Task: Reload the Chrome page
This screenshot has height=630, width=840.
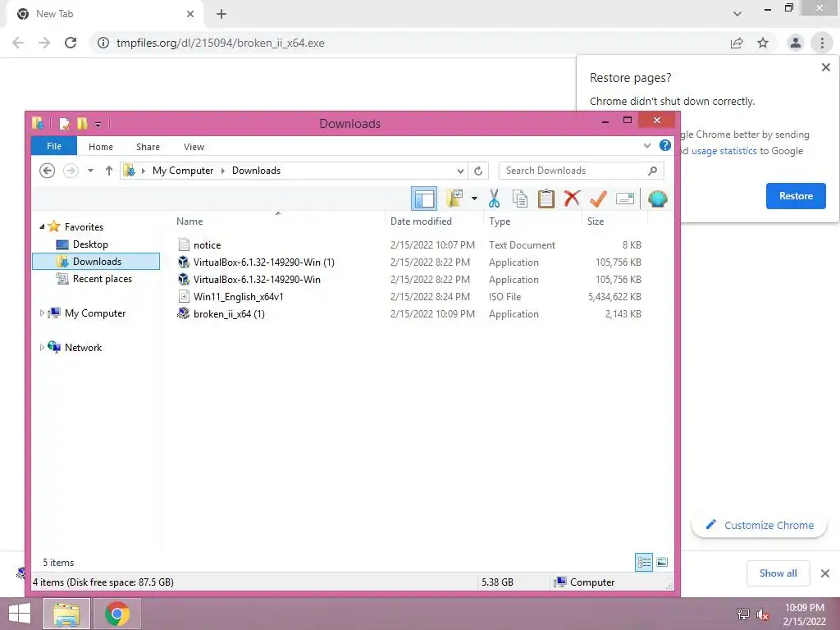Action: [x=71, y=43]
